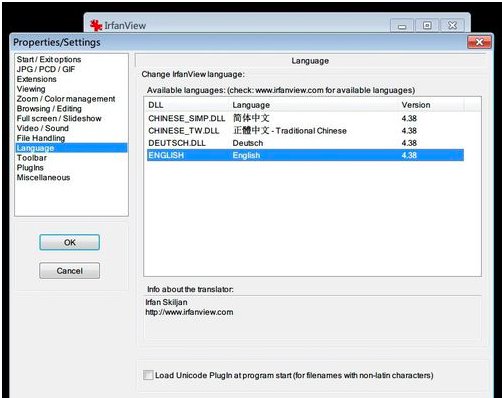Select CHINESE_SIMP.DLL language row
Screen dimensions: 502x398
point(305,118)
